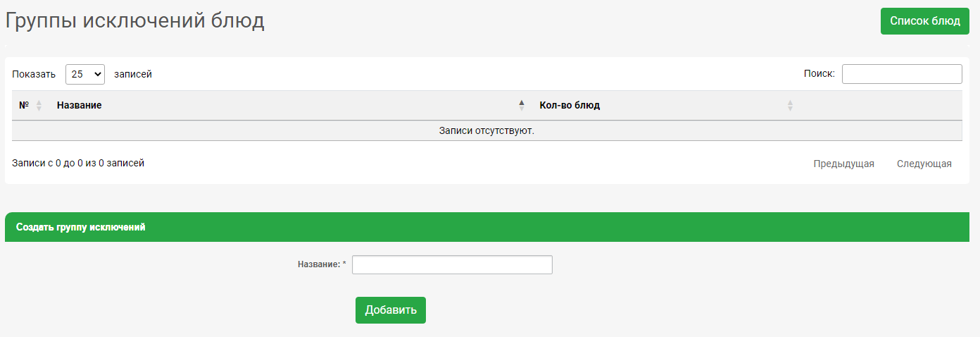Click the Группы исключений блюд page title
Viewport: 980px width, 337px height.
pos(135,20)
